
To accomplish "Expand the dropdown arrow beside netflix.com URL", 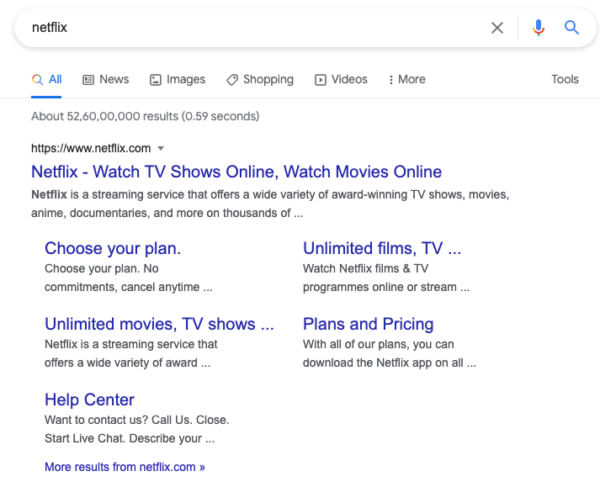I will click(x=161, y=148).
